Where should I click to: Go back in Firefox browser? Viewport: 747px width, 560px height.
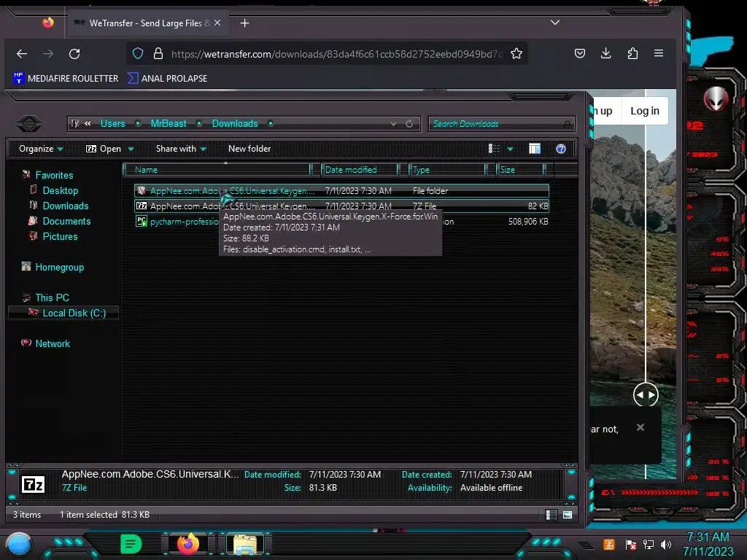point(22,54)
